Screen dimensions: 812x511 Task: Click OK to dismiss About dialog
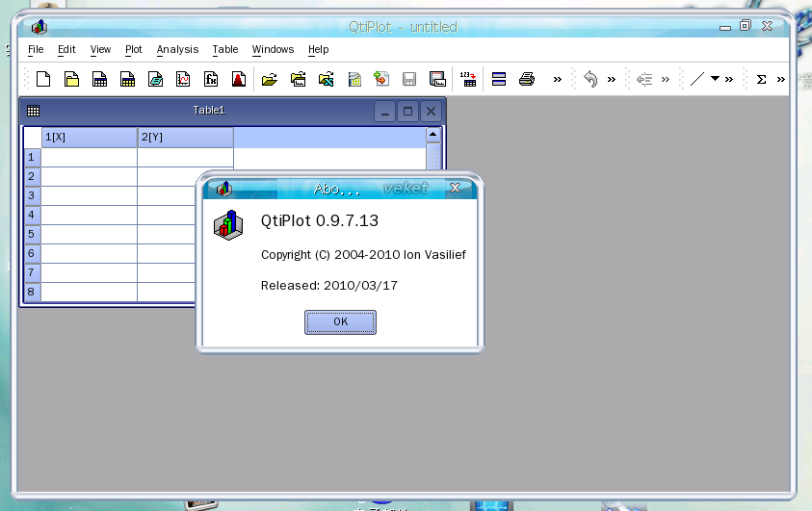340,322
